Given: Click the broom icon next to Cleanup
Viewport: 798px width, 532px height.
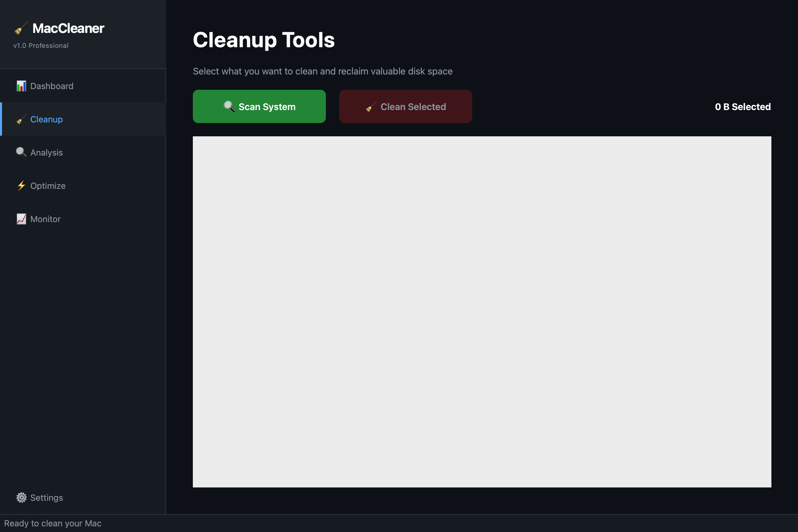Looking at the screenshot, I should pyautogui.click(x=21, y=119).
